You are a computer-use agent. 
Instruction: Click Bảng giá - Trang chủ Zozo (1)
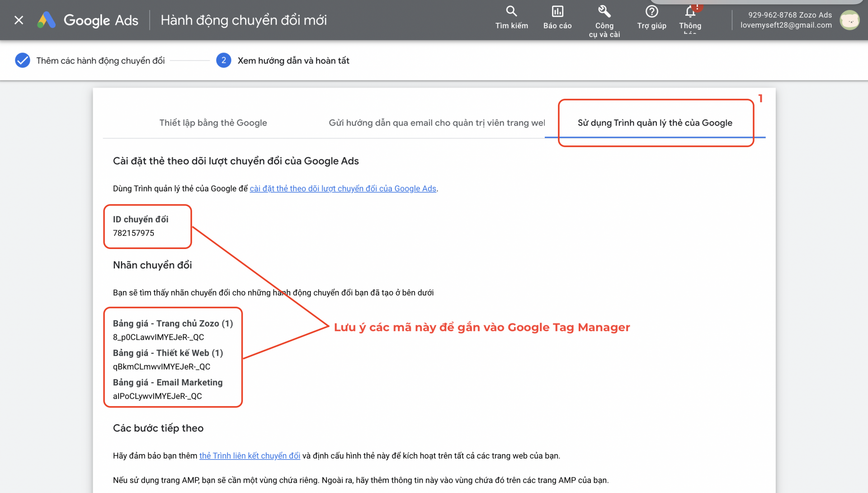click(x=173, y=324)
